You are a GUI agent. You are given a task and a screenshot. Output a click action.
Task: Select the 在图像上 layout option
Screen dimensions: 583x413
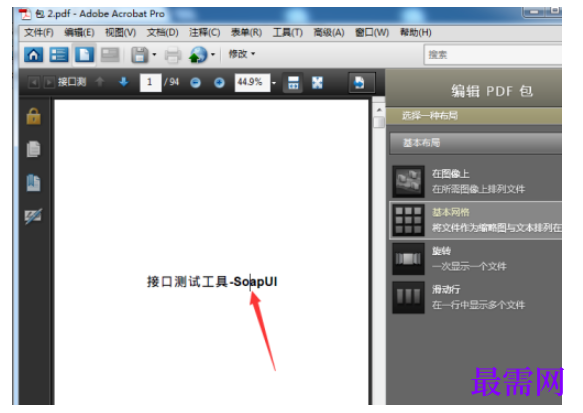click(x=476, y=182)
